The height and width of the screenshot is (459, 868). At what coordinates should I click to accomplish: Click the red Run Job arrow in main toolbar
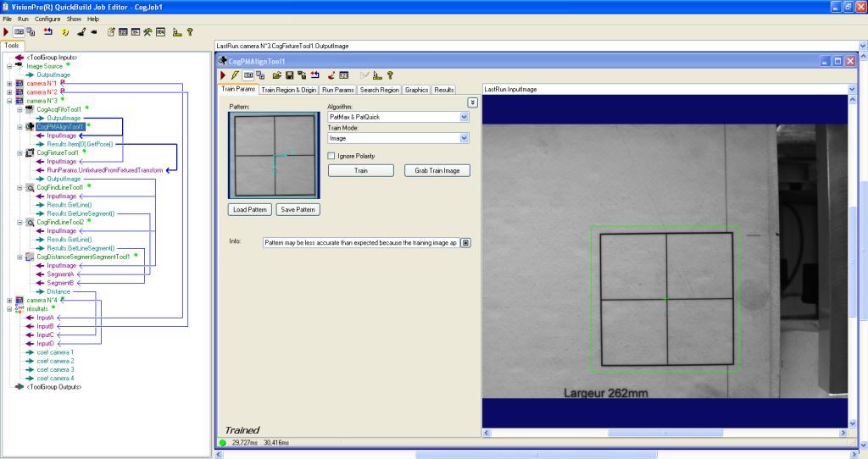[6, 31]
